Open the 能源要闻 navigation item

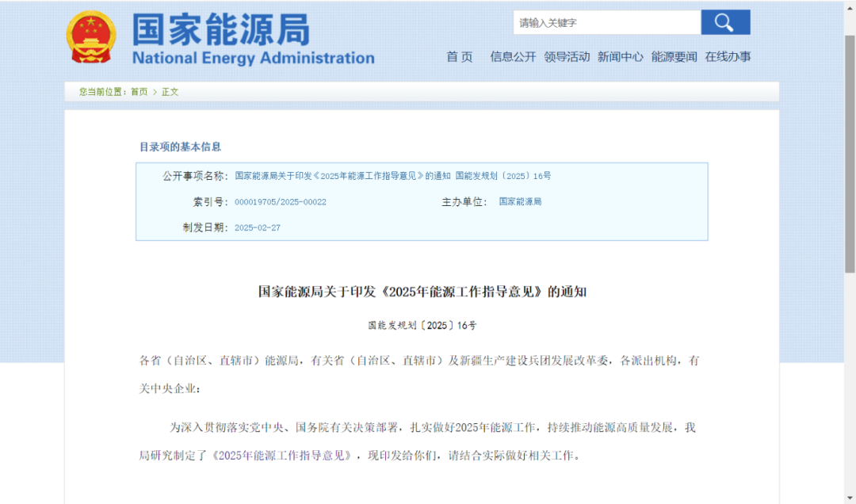click(674, 56)
